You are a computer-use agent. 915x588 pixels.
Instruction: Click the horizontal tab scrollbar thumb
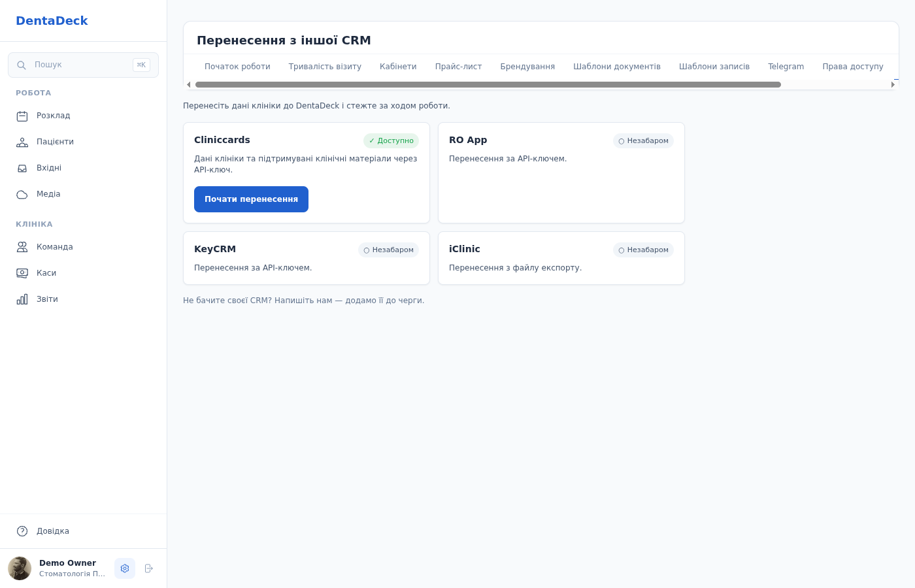click(488, 84)
